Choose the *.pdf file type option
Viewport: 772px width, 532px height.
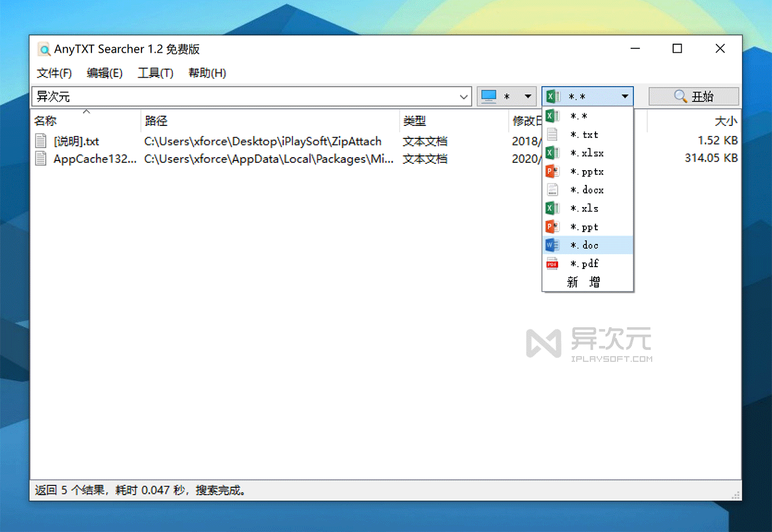(584, 263)
